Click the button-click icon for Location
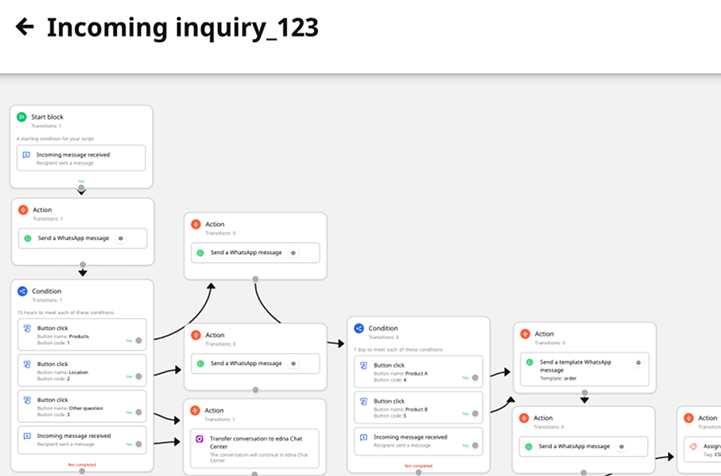Screen dimensions: 721x476 27,364
